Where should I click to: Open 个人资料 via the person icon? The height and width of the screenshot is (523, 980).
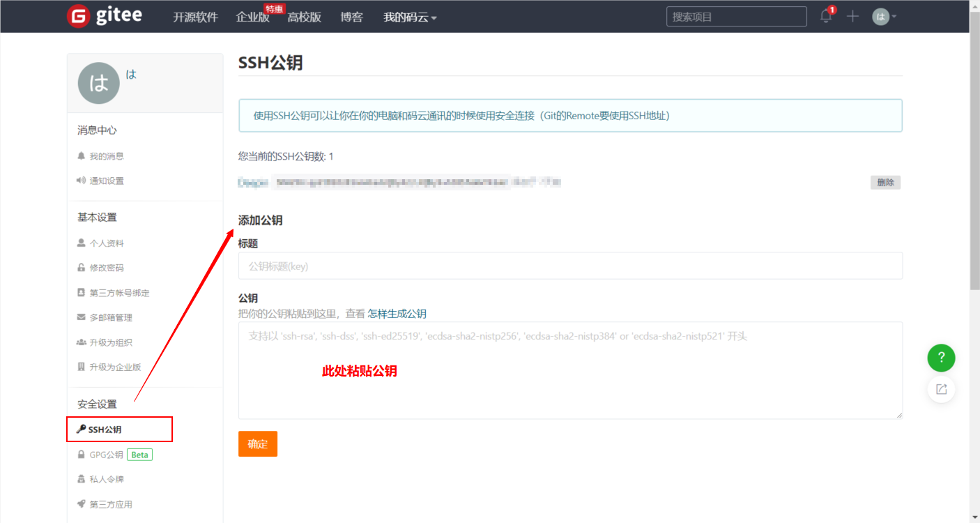(82, 243)
